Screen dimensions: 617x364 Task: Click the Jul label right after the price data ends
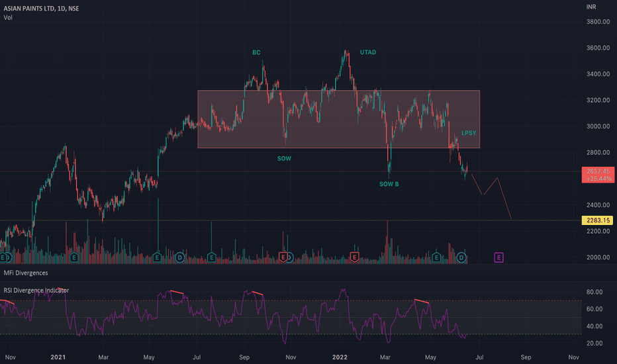480,357
